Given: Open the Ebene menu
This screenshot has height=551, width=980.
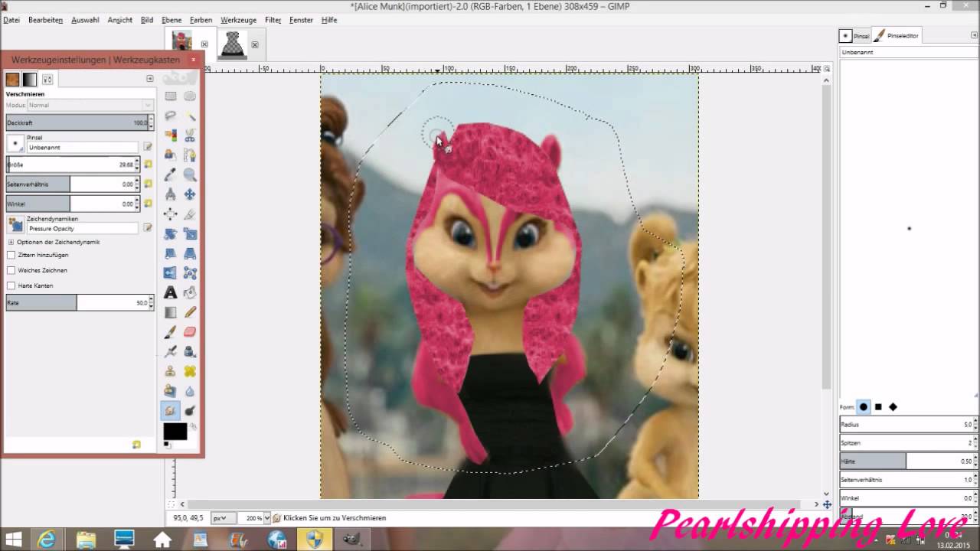Looking at the screenshot, I should click(x=171, y=20).
